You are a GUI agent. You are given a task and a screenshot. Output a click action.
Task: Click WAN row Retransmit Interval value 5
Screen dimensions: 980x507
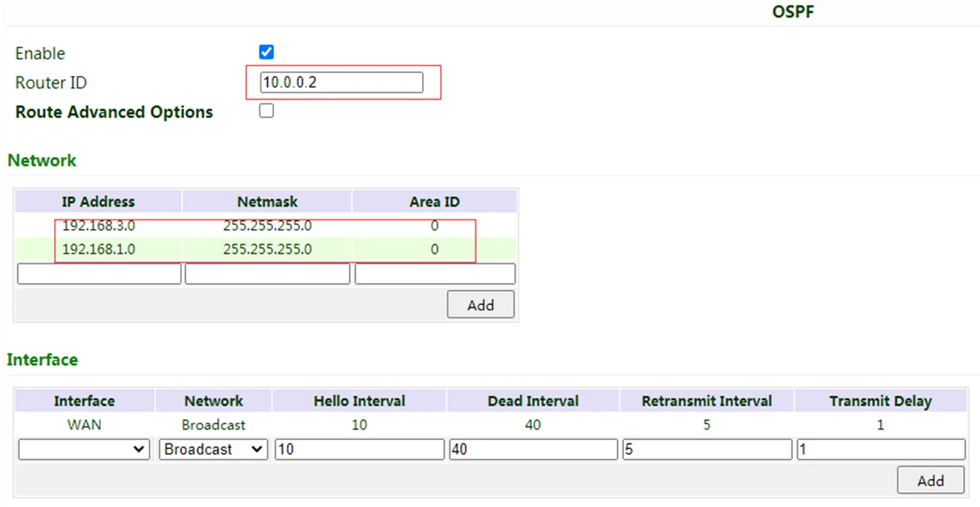707,424
